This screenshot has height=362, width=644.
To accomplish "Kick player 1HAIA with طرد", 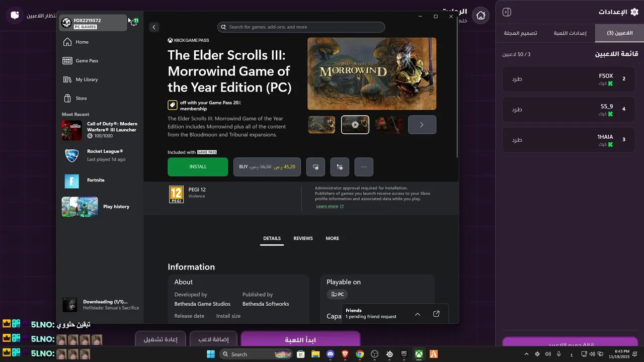I will (517, 140).
